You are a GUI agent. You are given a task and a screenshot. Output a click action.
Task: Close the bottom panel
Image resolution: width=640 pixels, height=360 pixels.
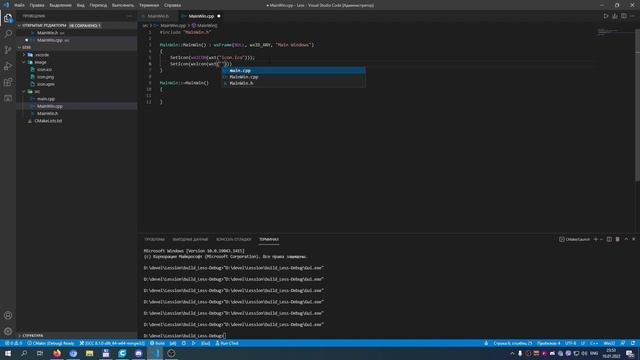click(634, 239)
